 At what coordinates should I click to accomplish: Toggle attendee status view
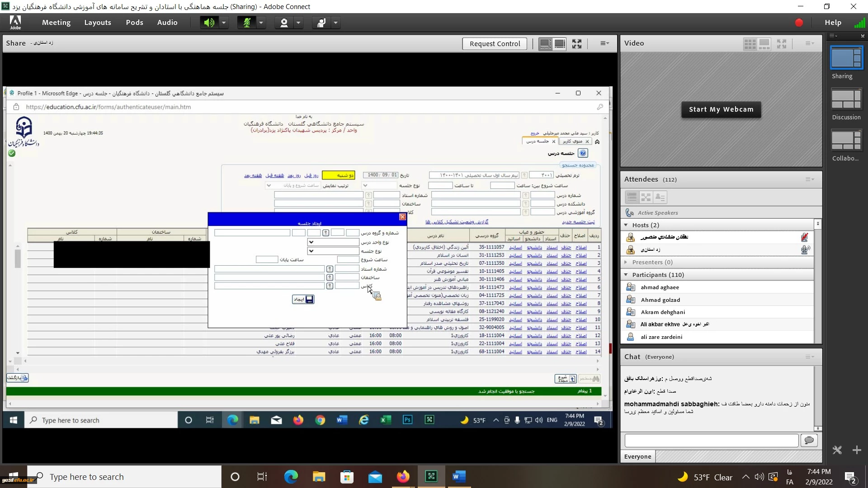tap(660, 197)
